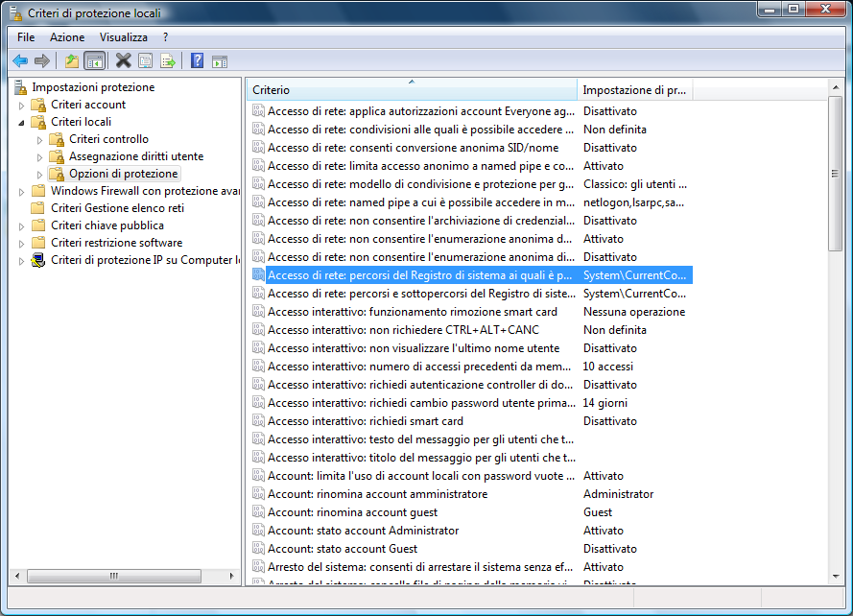
Task: Click the Export list toolbar icon
Action: click(168, 60)
